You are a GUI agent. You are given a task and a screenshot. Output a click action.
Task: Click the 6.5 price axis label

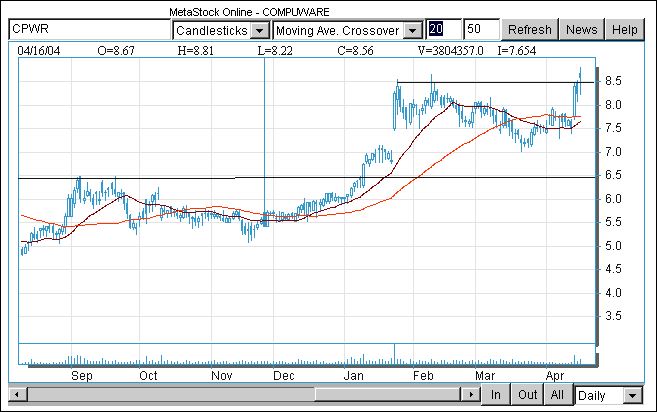[613, 175]
